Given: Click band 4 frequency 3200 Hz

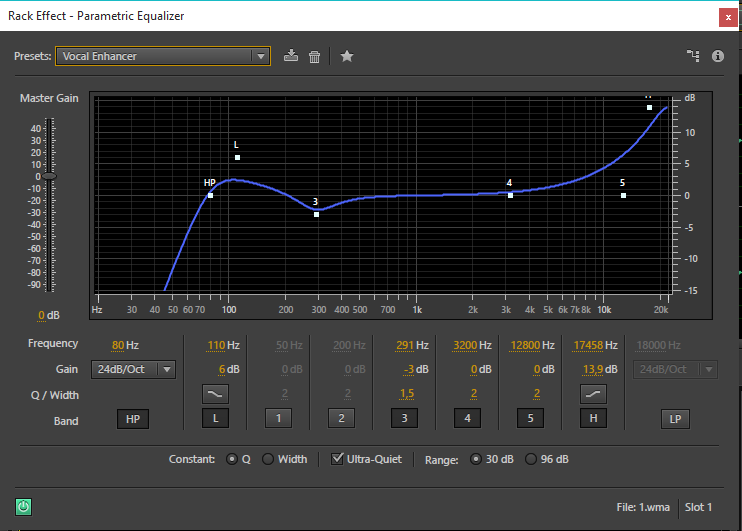Looking at the screenshot, I should click(x=472, y=345).
